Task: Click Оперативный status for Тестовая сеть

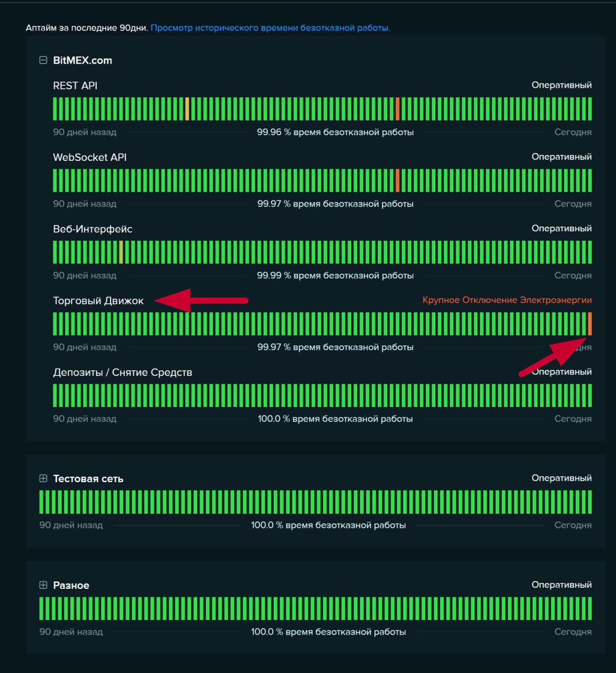Action: click(x=561, y=478)
